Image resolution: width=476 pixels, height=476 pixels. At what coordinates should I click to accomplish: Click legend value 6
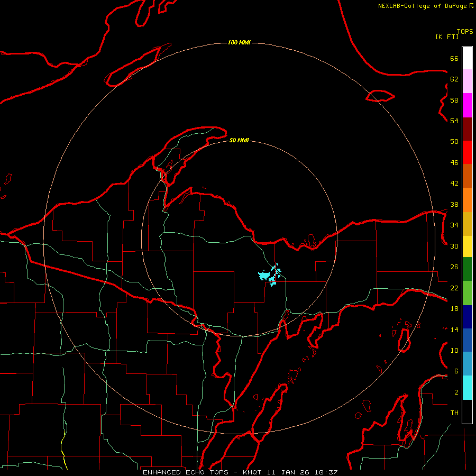(x=456, y=371)
